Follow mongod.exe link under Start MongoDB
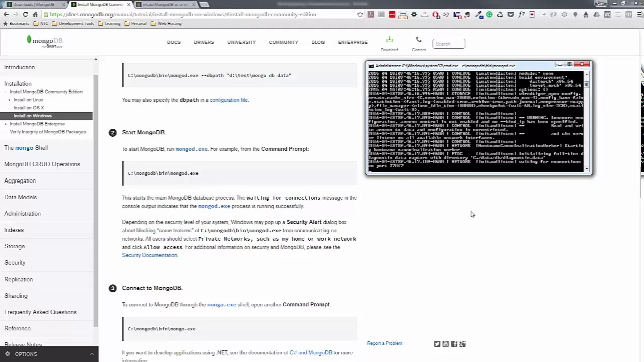 tap(191, 149)
